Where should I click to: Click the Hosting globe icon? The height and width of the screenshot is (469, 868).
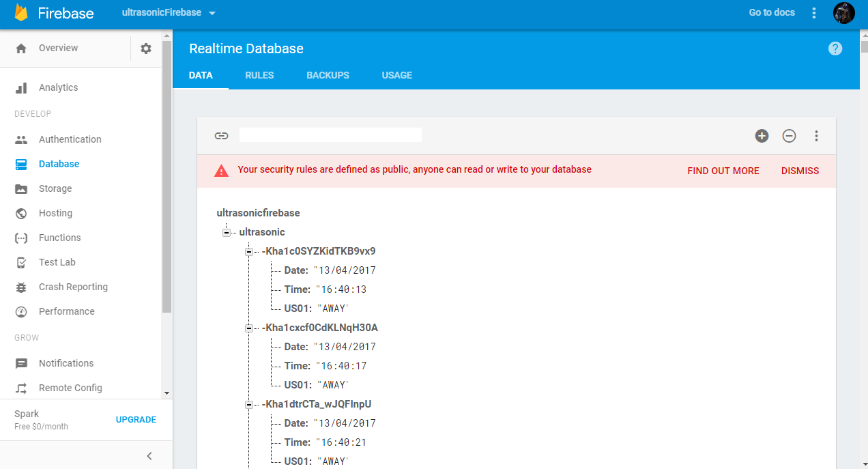[21, 214]
